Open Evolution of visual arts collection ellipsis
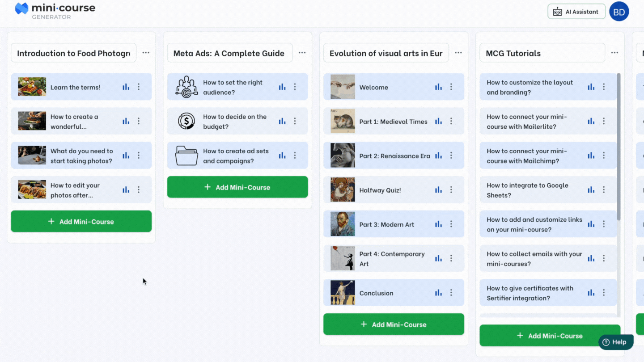This screenshot has width=644, height=362. tap(458, 53)
